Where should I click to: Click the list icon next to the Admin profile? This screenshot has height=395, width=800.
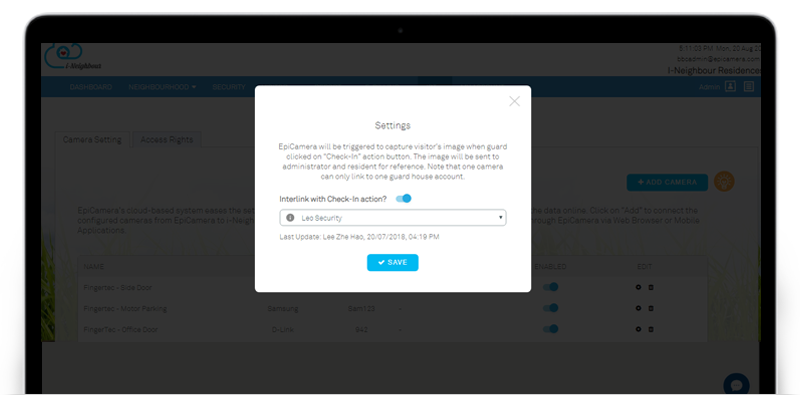[748, 87]
